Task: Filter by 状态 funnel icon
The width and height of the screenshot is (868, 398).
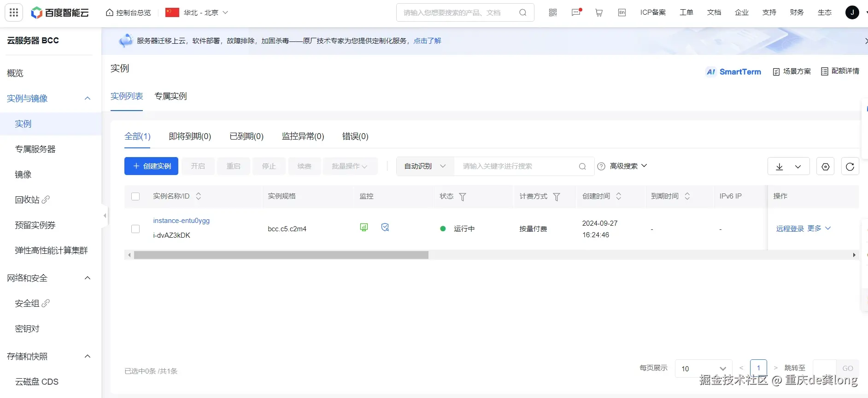Action: (x=463, y=197)
